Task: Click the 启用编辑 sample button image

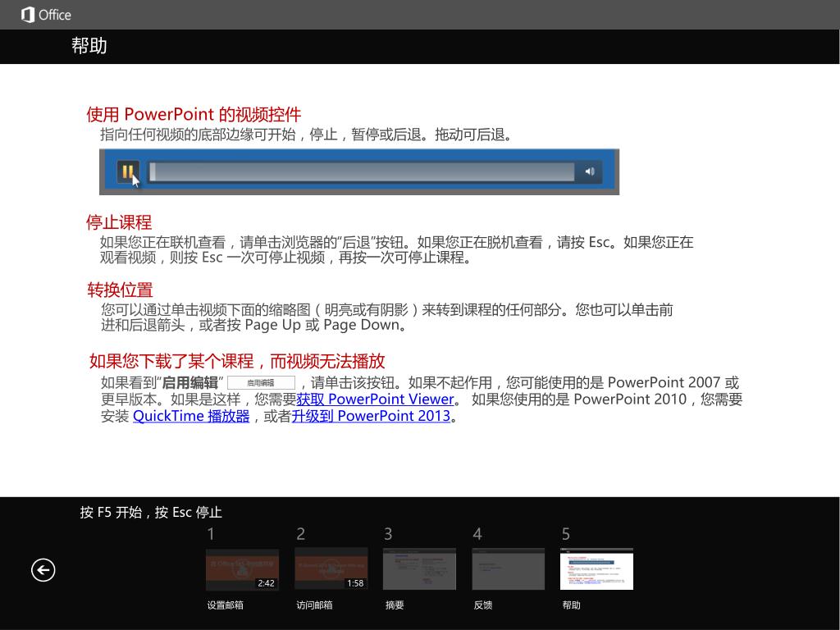Action: (x=261, y=382)
